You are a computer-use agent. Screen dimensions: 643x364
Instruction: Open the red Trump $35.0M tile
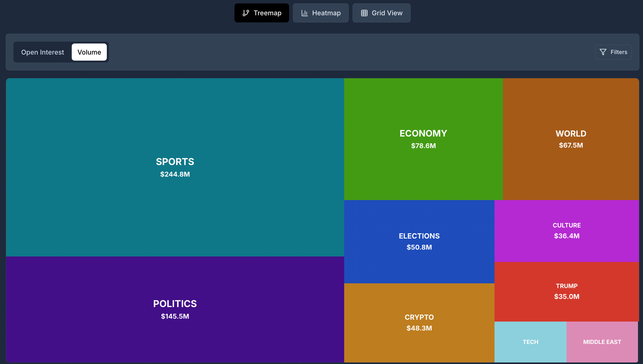567,291
